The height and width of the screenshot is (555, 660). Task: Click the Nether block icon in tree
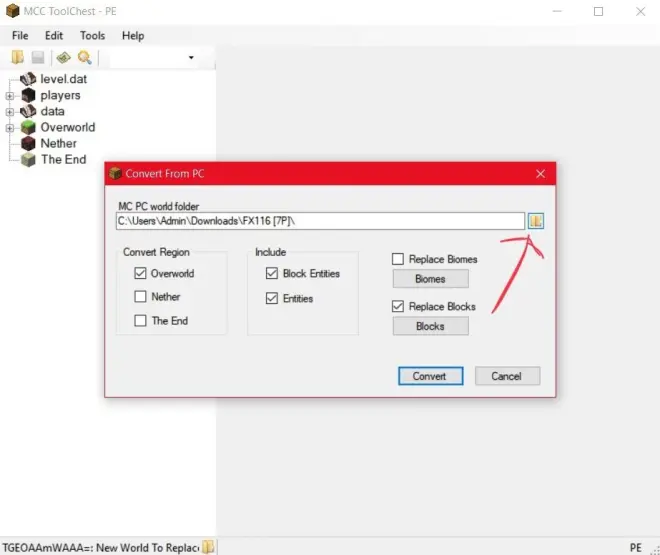tap(28, 143)
